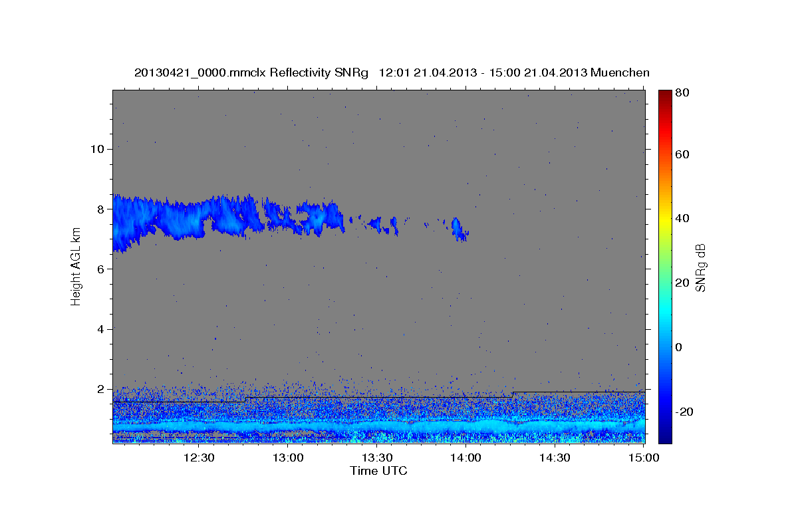Click the 13:30 time tick label

pyautogui.click(x=377, y=458)
